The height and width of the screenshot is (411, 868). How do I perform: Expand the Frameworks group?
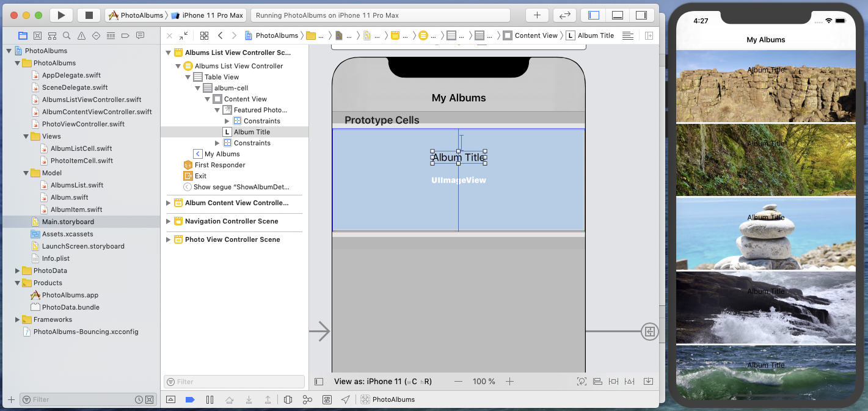tap(17, 319)
